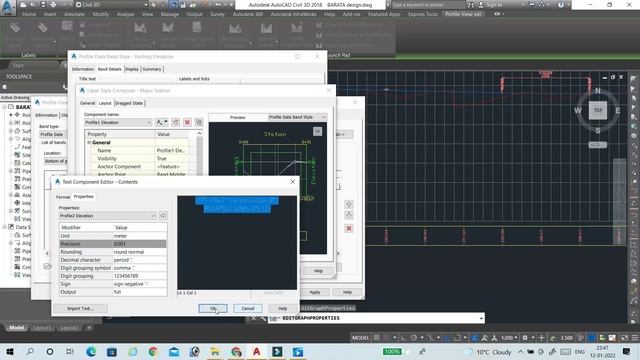
Task: Click the Digit grouping 123456789 value
Action: (x=139, y=276)
